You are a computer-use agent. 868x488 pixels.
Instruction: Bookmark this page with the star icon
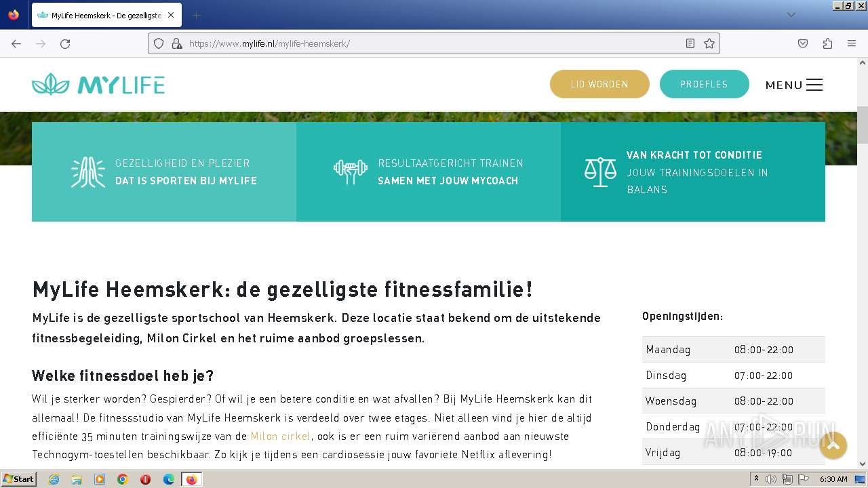709,43
